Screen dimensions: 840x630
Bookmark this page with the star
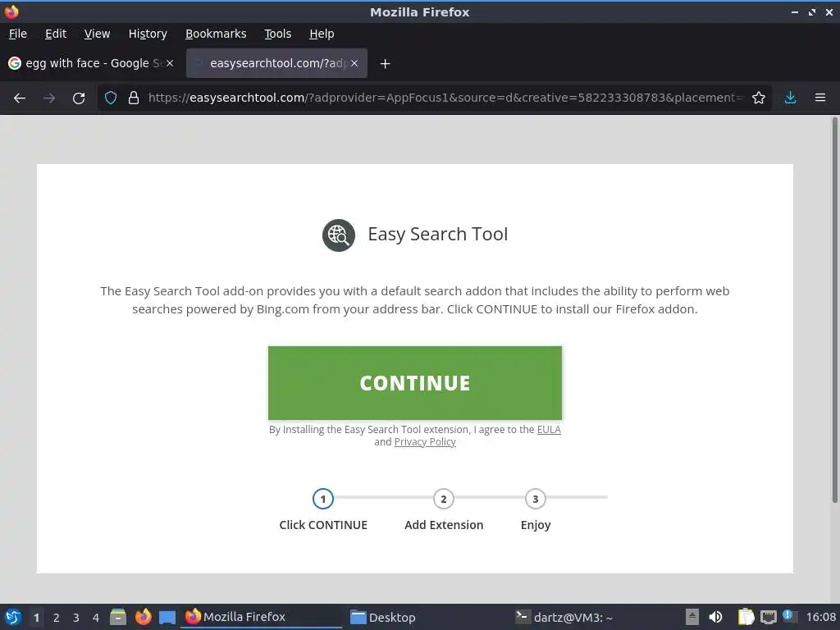759,98
